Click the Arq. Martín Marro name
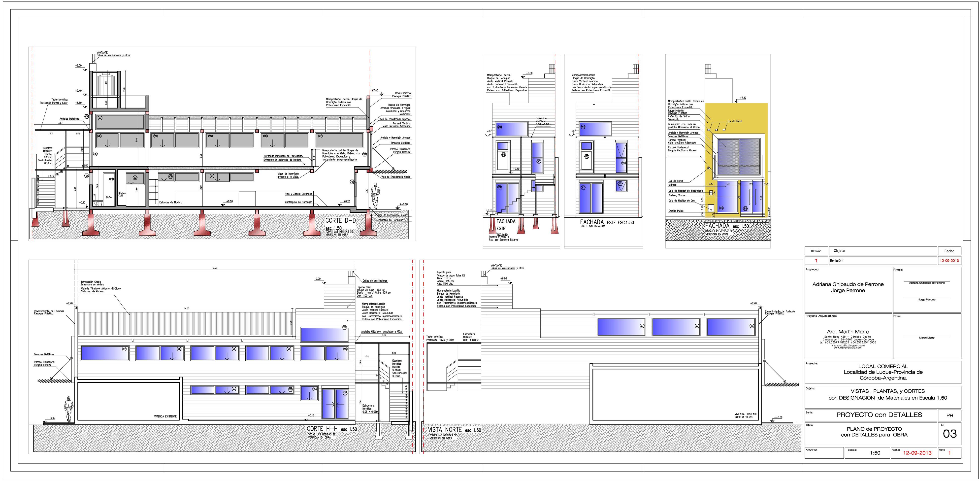Image resolution: width=980 pixels, height=483 pixels. pos(848,332)
